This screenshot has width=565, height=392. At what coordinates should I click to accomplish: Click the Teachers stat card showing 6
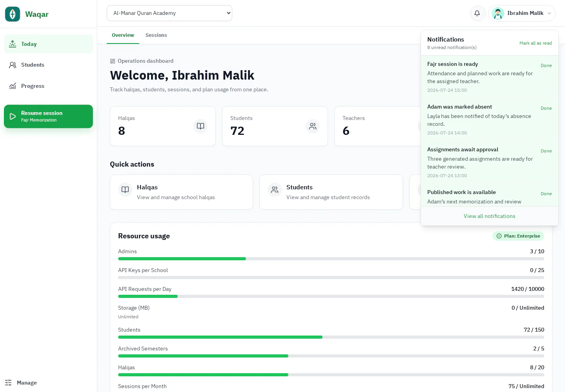pyautogui.click(x=377, y=126)
